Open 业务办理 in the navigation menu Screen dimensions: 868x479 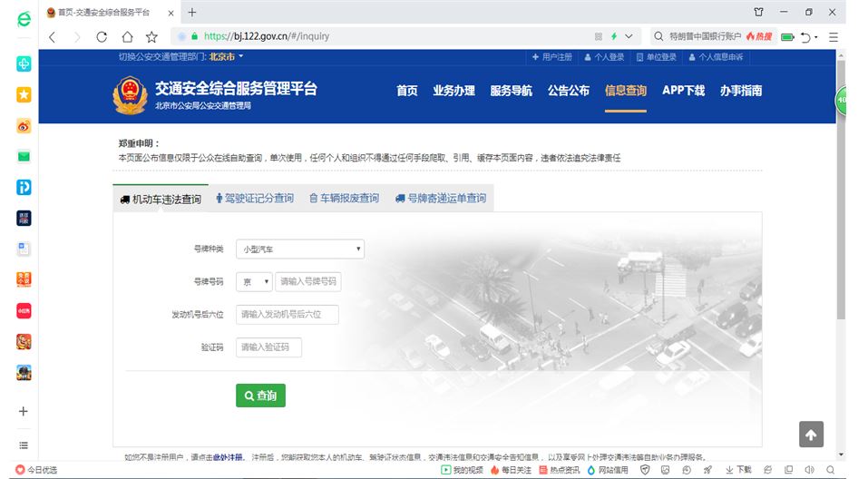coord(454,91)
